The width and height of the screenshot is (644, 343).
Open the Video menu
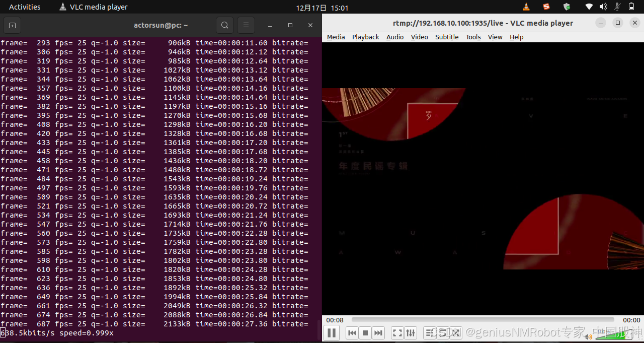[x=419, y=37]
